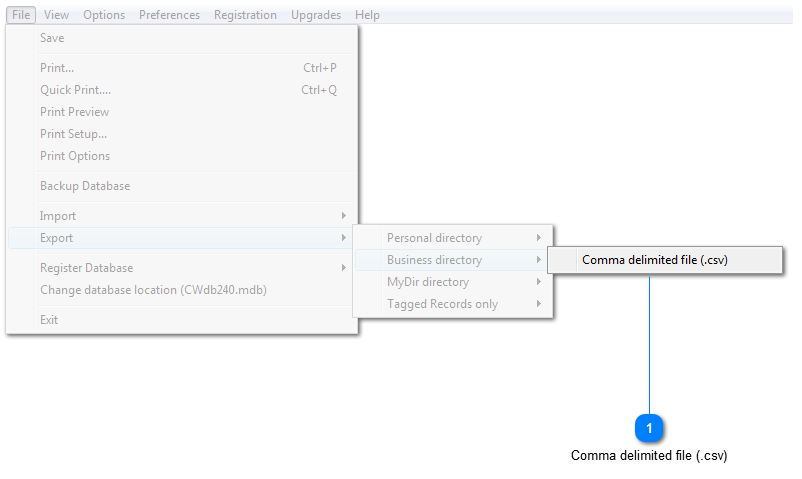Expand Tagged Records only submenu
Viewport: 802px width, 479px height.
point(442,304)
